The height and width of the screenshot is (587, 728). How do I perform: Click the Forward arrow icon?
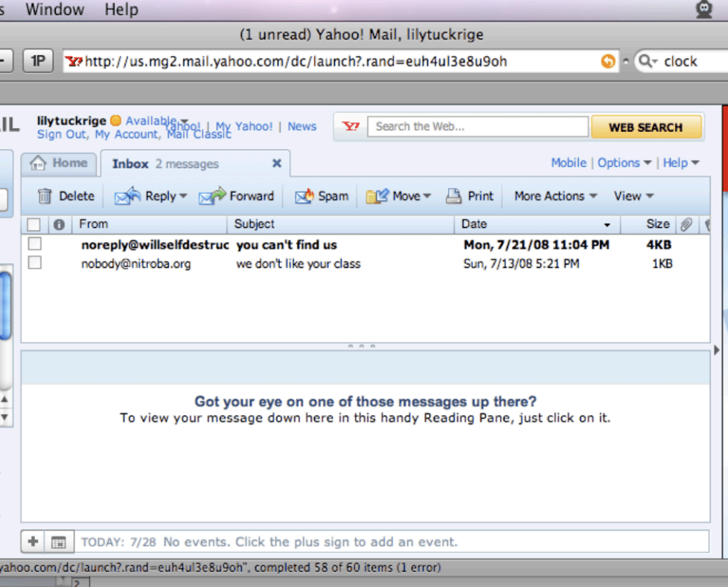(x=212, y=197)
